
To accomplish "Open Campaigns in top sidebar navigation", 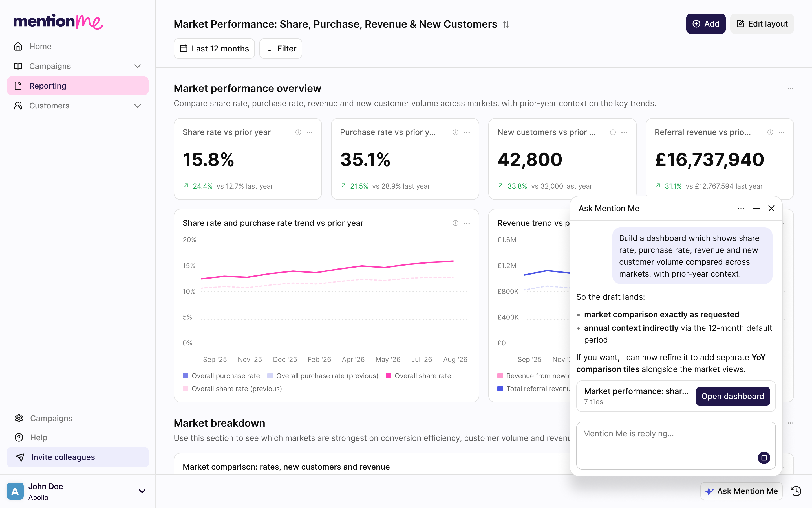I will click(x=78, y=66).
